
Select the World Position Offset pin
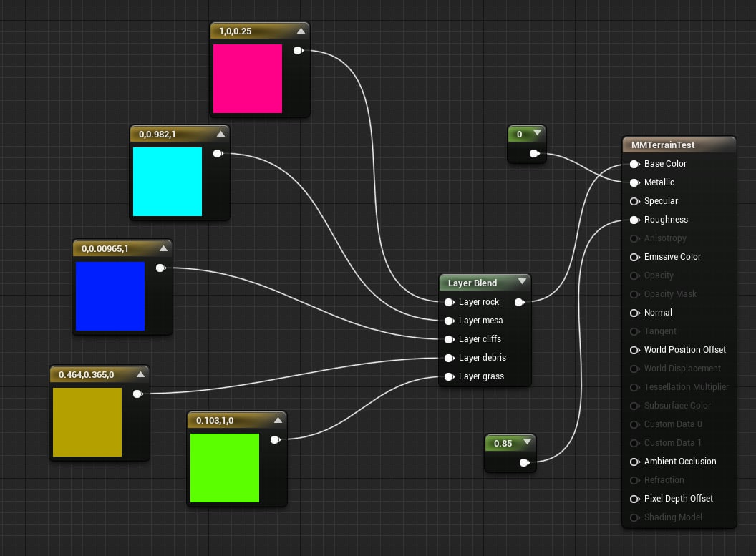coord(635,350)
